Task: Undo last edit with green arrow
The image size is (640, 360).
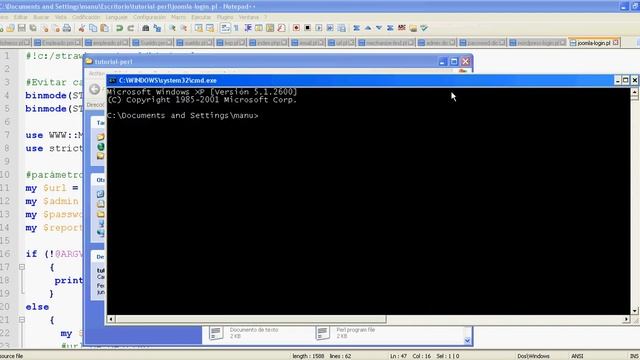Action: pyautogui.click(x=119, y=28)
